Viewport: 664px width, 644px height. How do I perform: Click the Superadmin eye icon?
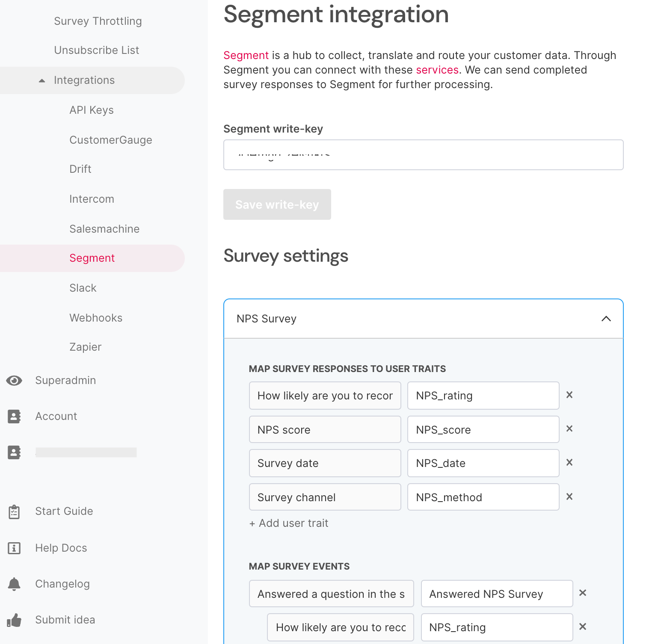14,380
